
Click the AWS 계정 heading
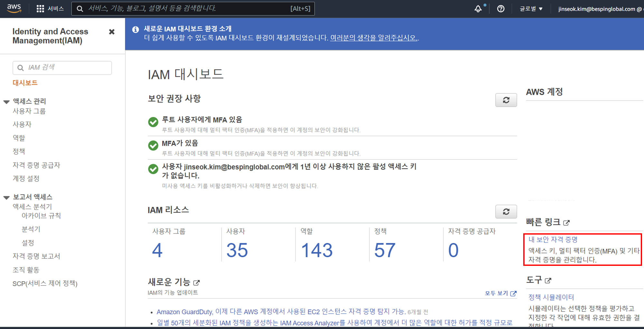pos(544,92)
